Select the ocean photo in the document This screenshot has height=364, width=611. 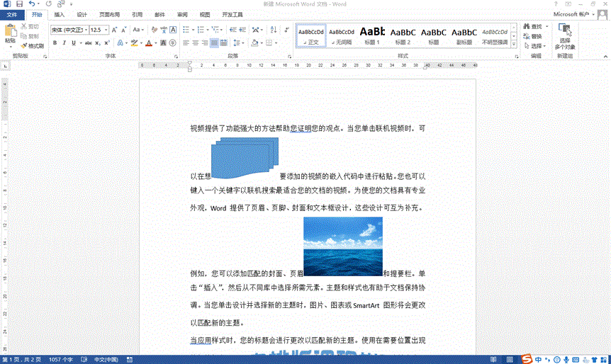tap(342, 246)
